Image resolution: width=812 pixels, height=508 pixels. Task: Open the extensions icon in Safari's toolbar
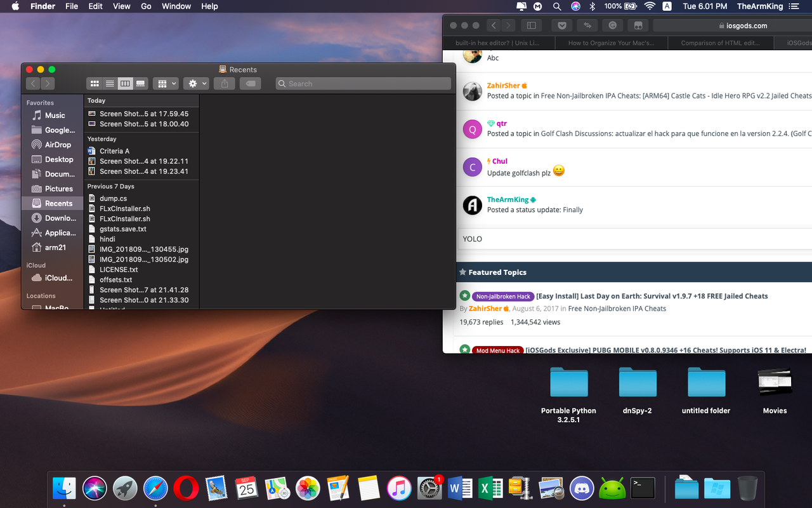587,25
